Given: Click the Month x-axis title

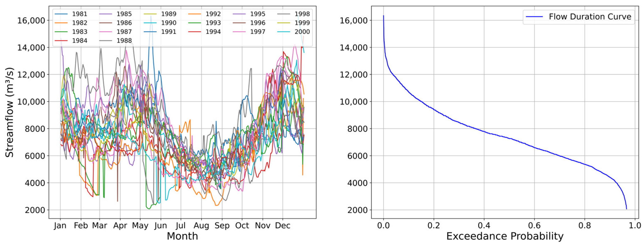Looking at the screenshot, I should 182,236.
